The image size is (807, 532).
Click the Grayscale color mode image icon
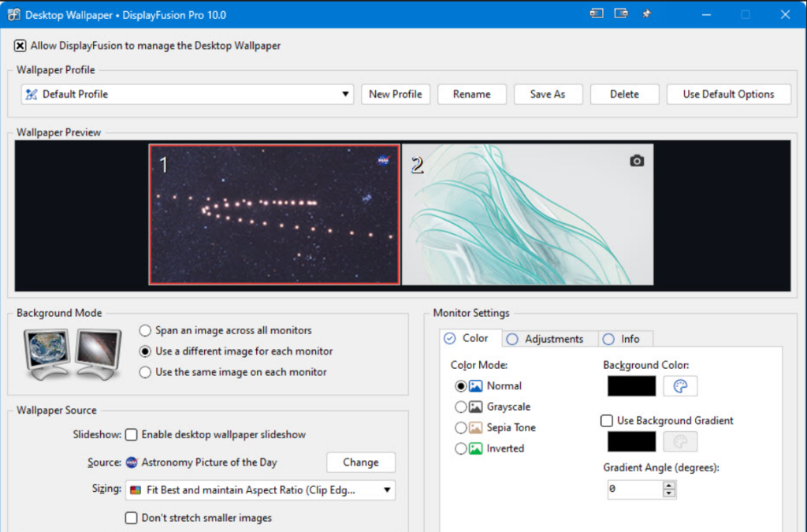coord(475,407)
